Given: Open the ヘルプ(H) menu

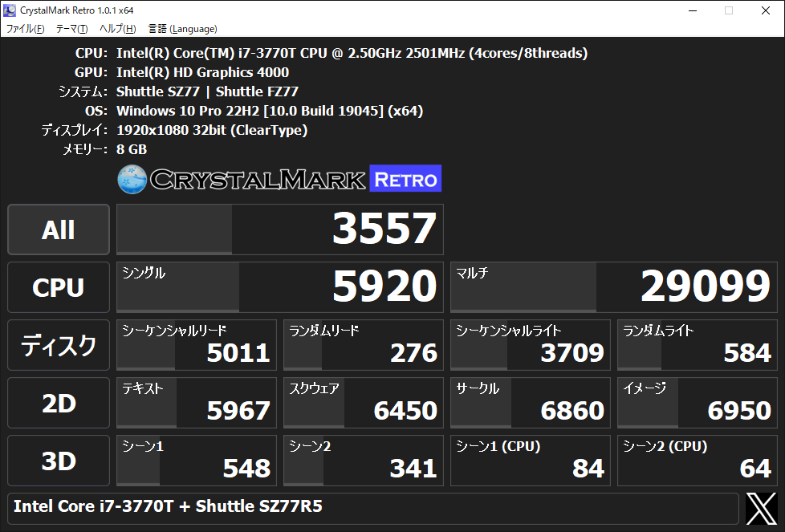Looking at the screenshot, I should (x=118, y=29).
